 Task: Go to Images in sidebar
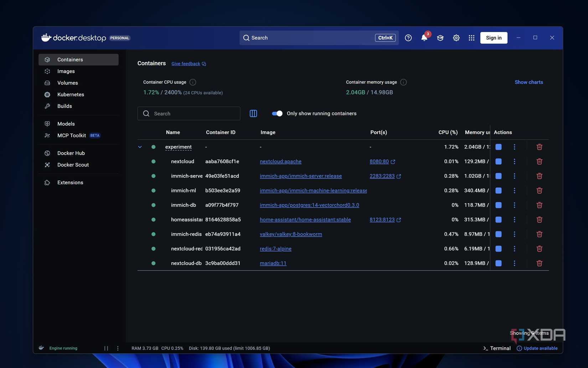click(78, 71)
